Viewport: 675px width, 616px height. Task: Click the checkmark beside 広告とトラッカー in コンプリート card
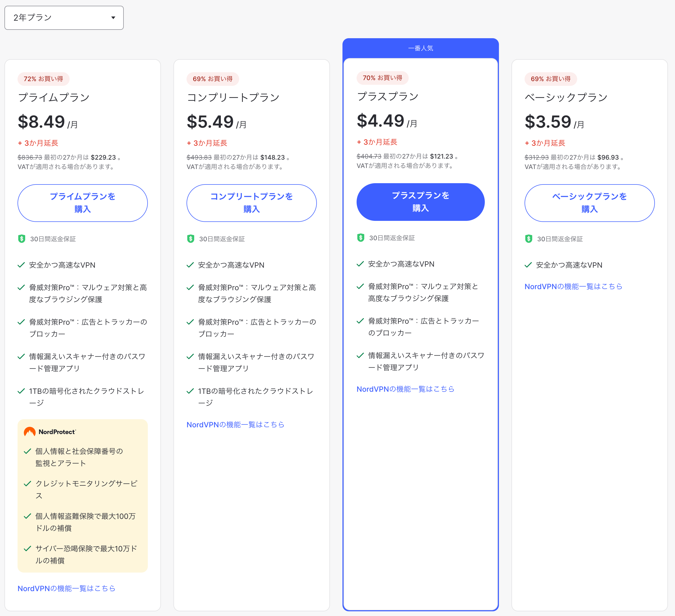tap(190, 322)
